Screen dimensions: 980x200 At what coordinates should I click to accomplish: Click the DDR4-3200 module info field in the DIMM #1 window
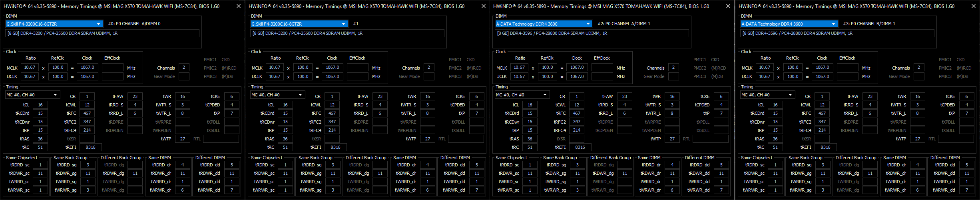tap(347, 33)
